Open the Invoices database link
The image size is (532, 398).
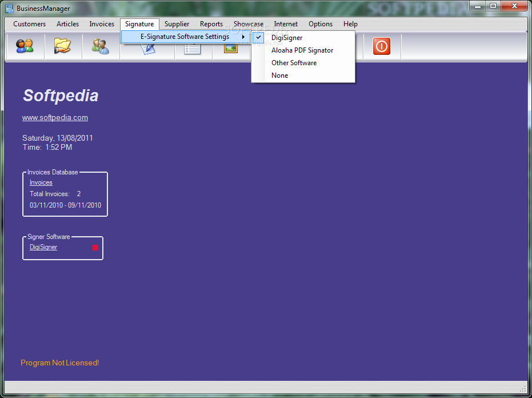coord(41,182)
